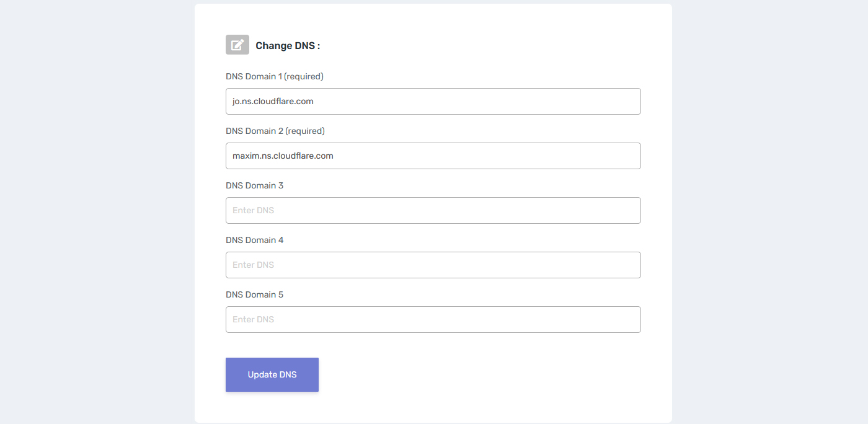Click the "DNS Domain 4" label
Screen dimensions: 868x424
point(254,241)
